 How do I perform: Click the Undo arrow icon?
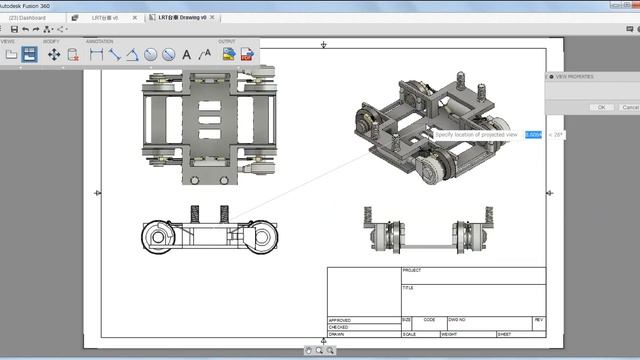[25, 29]
